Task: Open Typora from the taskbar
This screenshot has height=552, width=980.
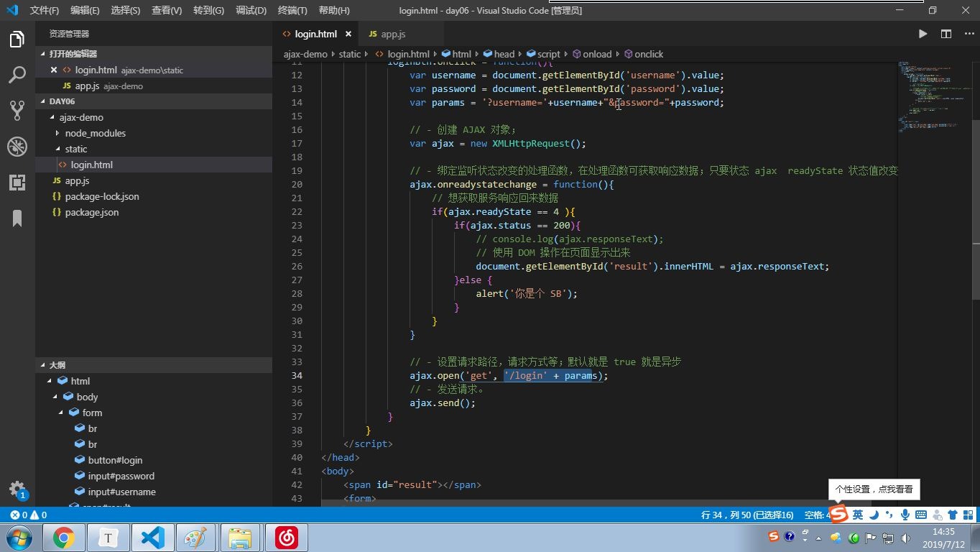Action: click(x=108, y=537)
